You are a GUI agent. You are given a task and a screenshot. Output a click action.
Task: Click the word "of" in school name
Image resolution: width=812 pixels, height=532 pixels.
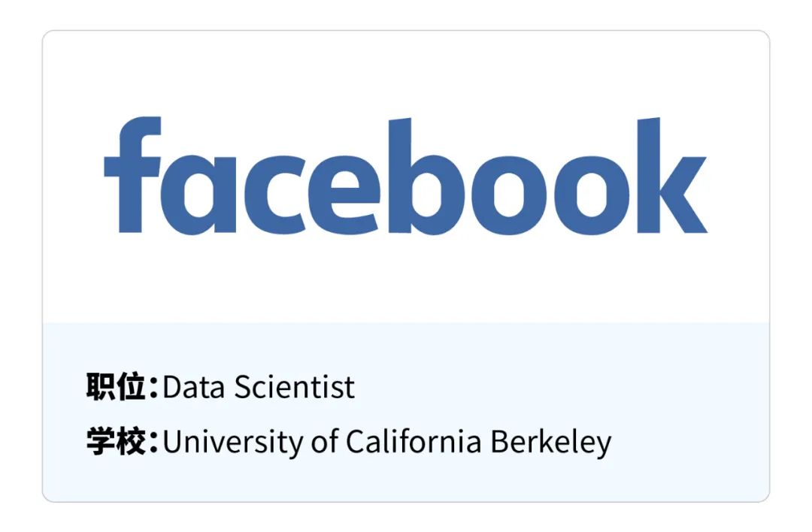[x=324, y=441]
